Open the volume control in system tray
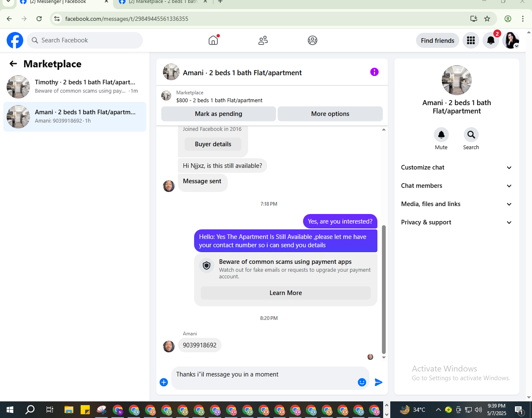 [x=478, y=410]
